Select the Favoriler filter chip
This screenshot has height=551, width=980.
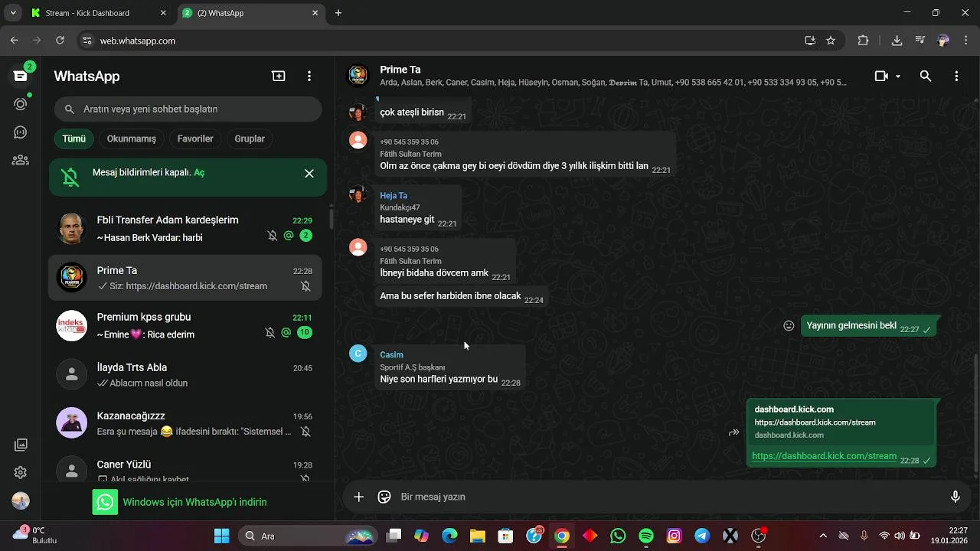(x=195, y=139)
